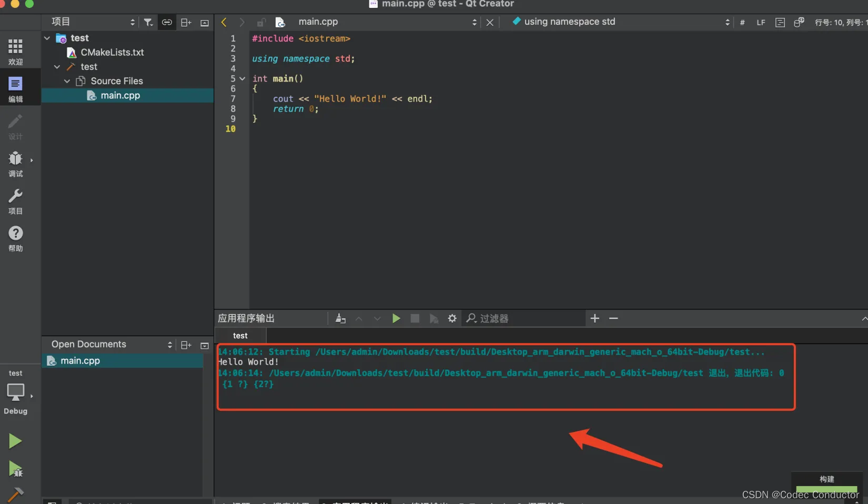Fold the main function at line 5
Viewport: 868px width, 504px height.
coord(241,78)
